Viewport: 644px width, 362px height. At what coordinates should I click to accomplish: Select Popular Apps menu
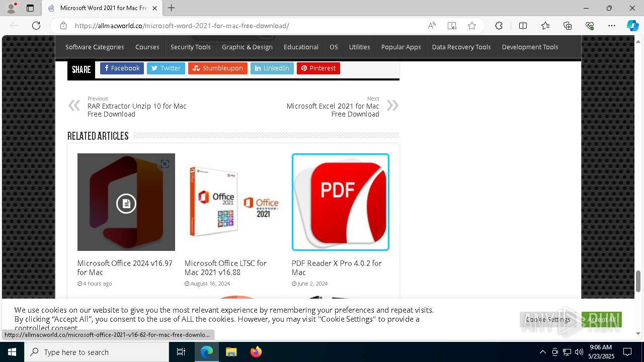401,47
